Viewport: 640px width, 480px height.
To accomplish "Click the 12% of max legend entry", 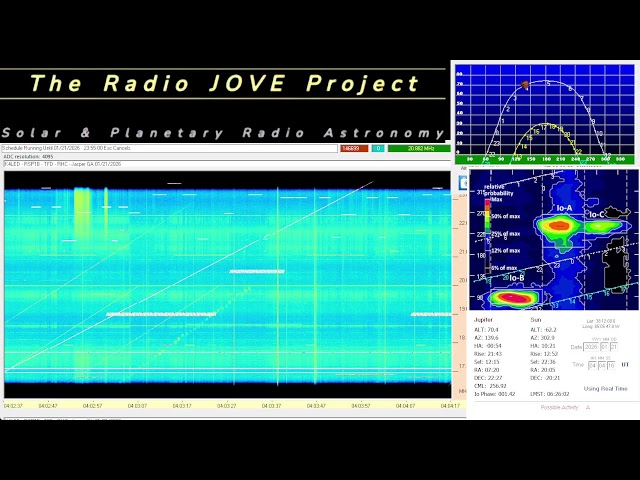I will click(505, 251).
